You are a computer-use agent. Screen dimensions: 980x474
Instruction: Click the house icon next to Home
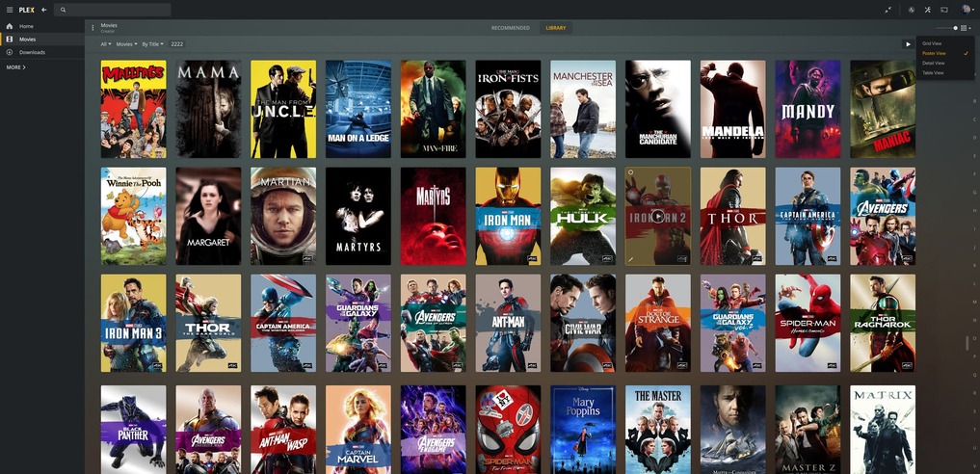10,26
